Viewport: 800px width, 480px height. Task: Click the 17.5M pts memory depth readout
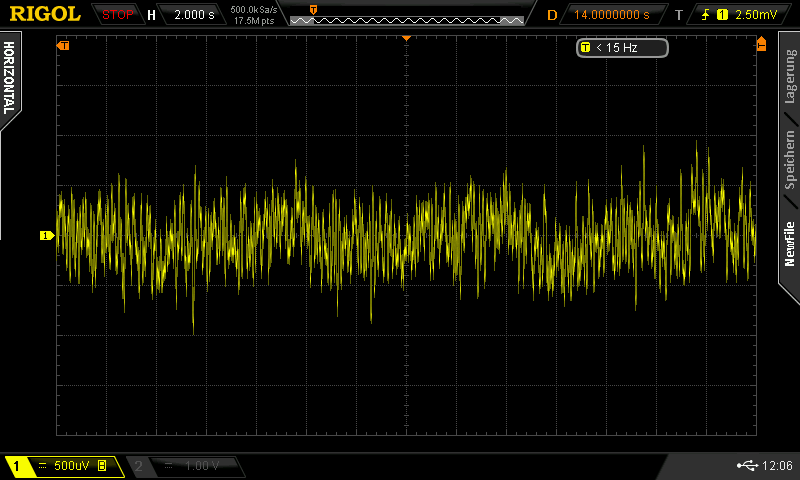coord(254,21)
